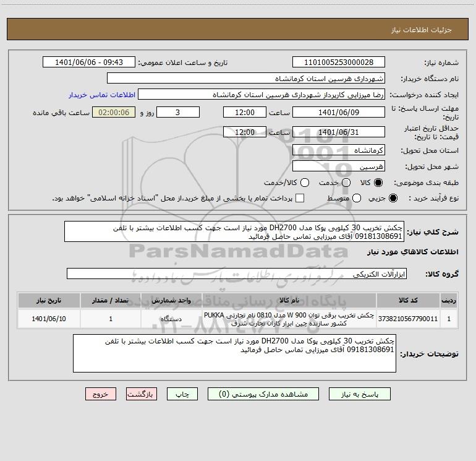476x461 pixels.
Task: Click the مشاهده مدارک پیوستی (0) button
Action: click(263, 394)
